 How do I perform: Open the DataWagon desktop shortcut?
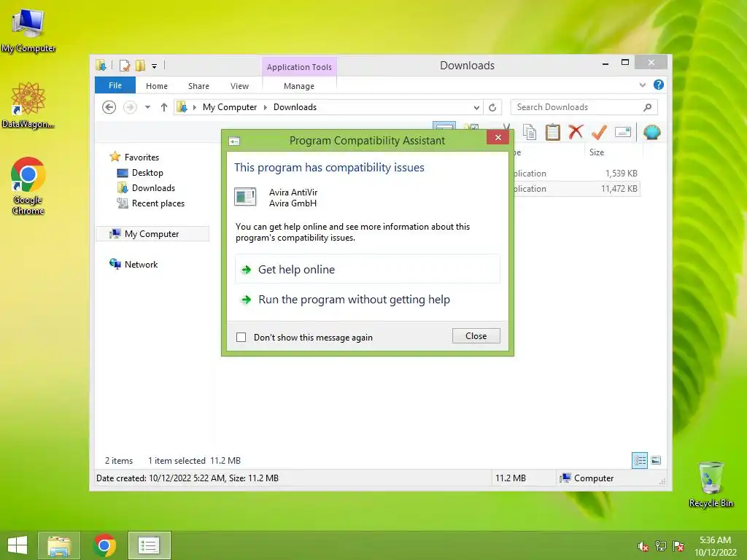(28, 105)
